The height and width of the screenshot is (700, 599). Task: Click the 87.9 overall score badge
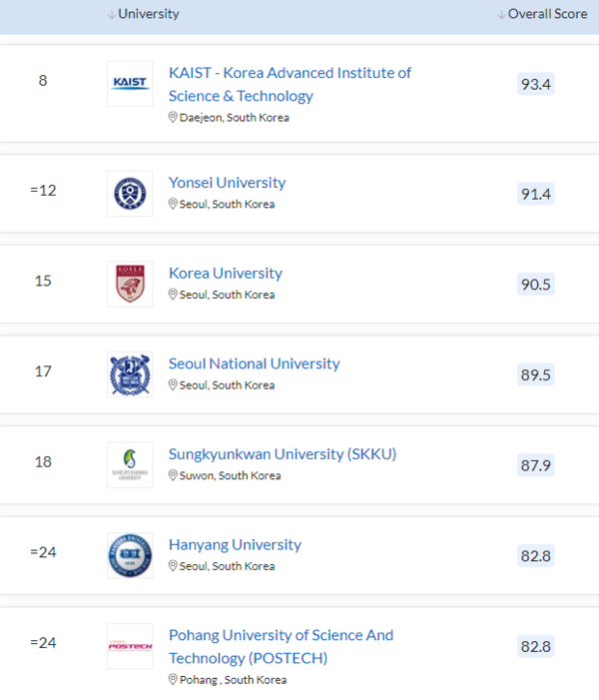click(x=536, y=465)
